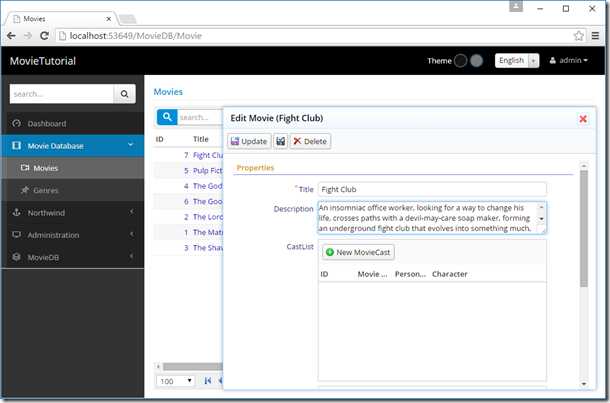Open the admin user dropdown
The height and width of the screenshot is (403, 610).
click(569, 60)
